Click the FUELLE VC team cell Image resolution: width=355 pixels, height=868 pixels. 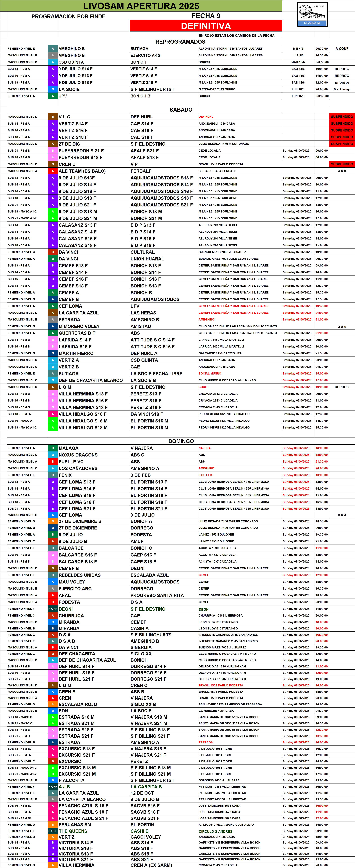tap(94, 462)
